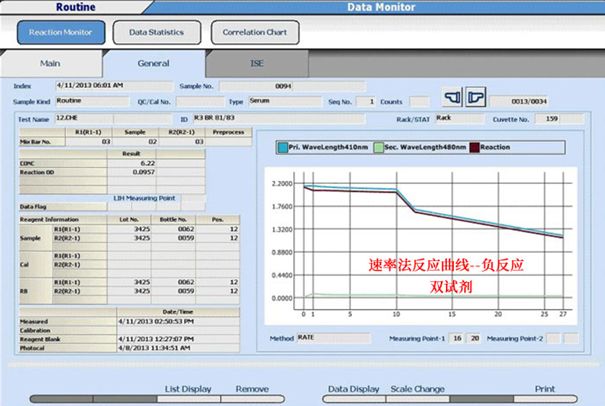Click the Sample No. field
This screenshot has height=406, width=605.
pos(292,86)
